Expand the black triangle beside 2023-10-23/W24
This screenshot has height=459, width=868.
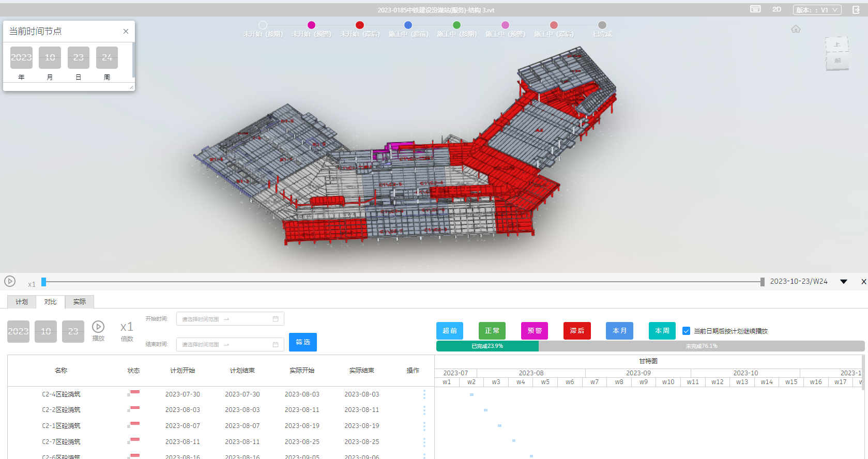pyautogui.click(x=844, y=282)
